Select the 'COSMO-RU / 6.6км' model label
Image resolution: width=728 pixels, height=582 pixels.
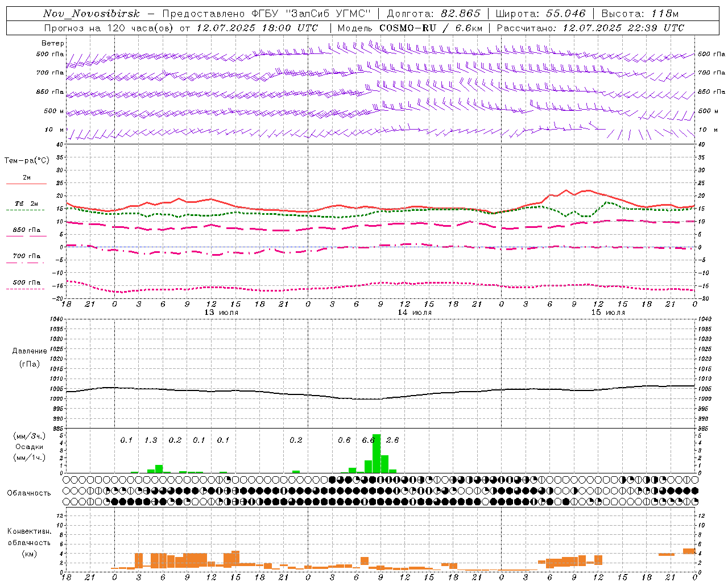pyautogui.click(x=431, y=28)
